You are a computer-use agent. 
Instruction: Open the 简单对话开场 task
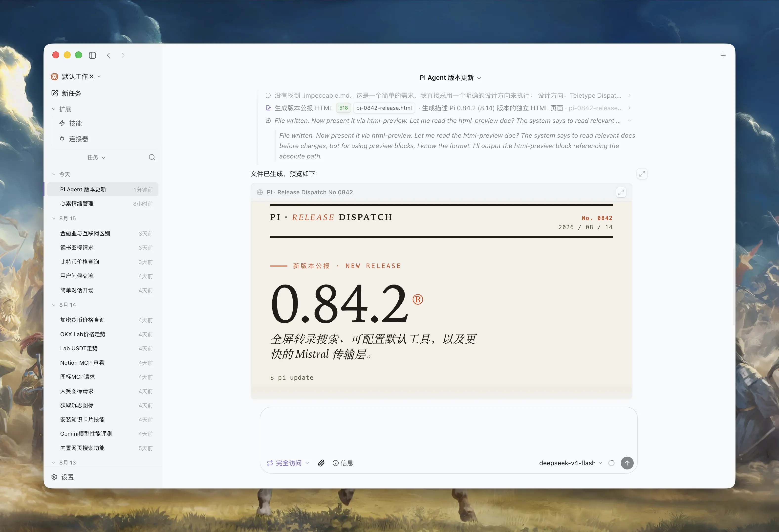(103, 290)
